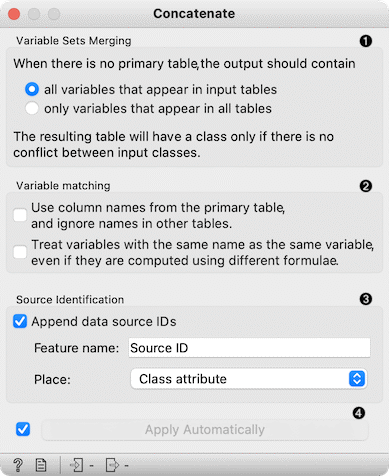Click the numbered marker 3 badge
The width and height of the screenshot is (389, 476).
click(x=366, y=299)
